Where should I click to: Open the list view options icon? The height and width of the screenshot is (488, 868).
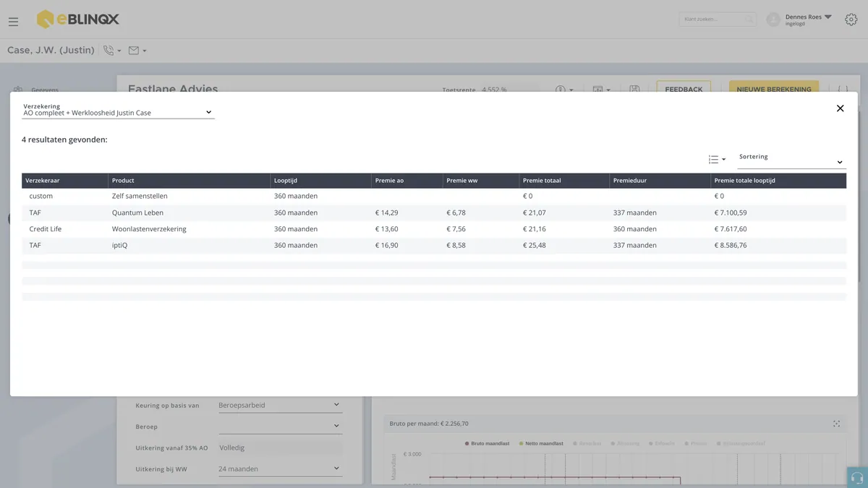pos(717,160)
